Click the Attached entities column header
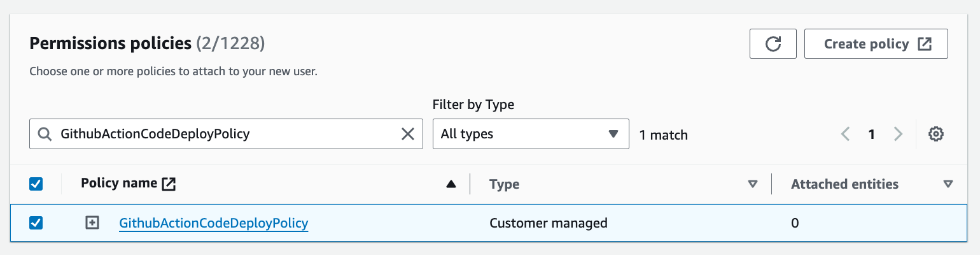The width and height of the screenshot is (980, 255). pos(844,184)
